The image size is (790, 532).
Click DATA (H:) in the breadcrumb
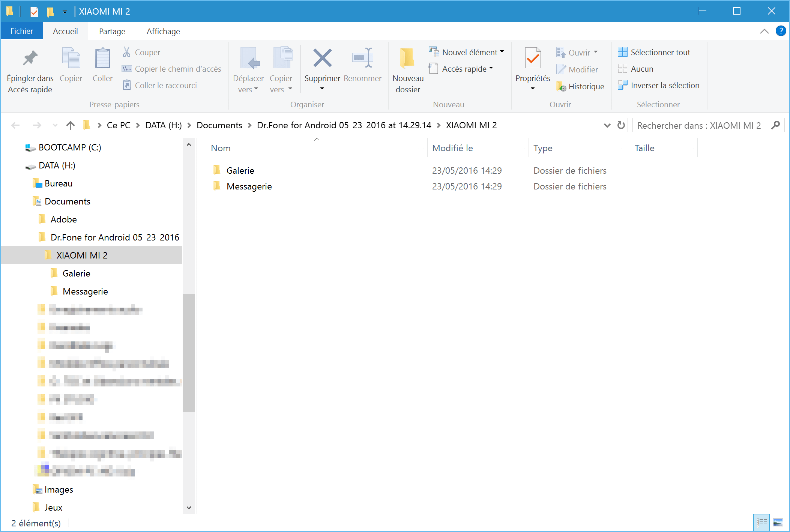click(x=164, y=125)
